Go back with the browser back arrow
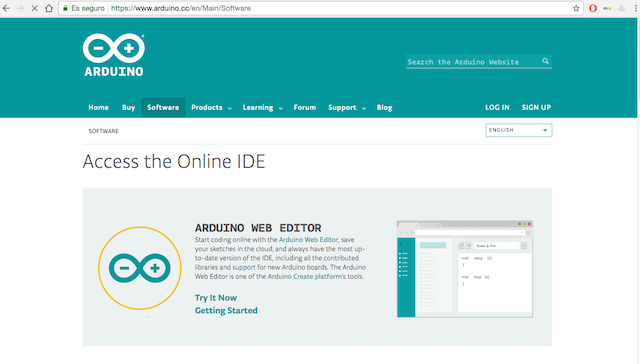Screen dimensions: 640x364 (x=6, y=8)
